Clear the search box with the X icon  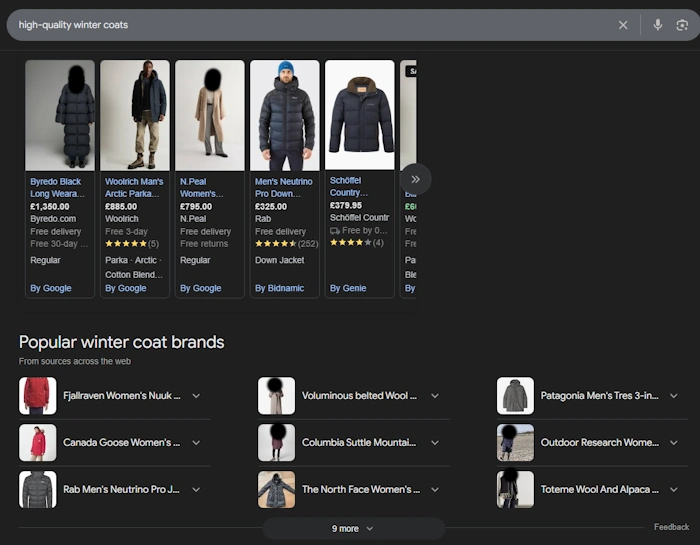tap(623, 25)
